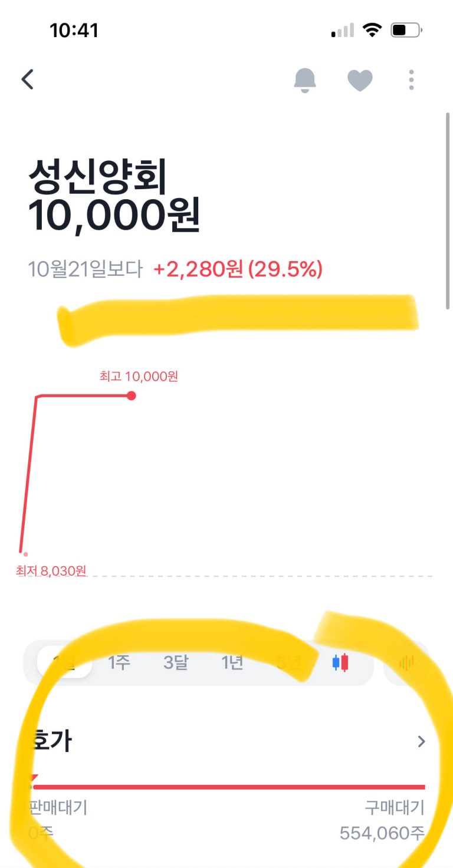Screen dimensions: 453x868
Task: Tap the back arrow
Action: tap(28, 80)
